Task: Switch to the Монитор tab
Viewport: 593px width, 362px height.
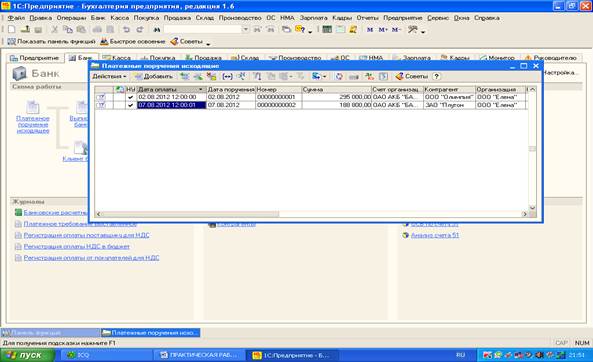Action: 497,58
